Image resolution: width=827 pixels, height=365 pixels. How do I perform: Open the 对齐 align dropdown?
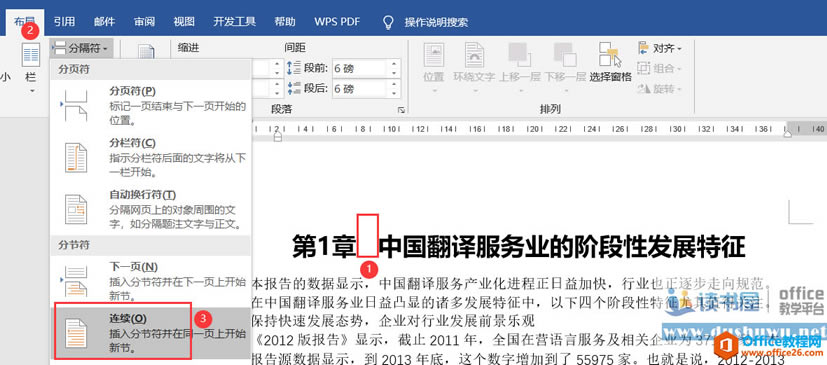[x=660, y=49]
